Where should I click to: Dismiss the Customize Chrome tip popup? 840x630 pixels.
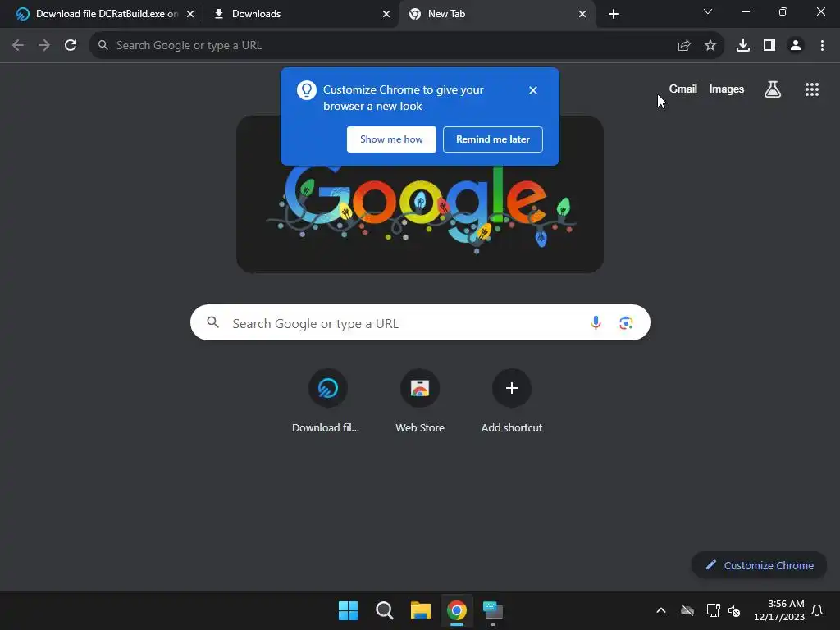pos(533,90)
